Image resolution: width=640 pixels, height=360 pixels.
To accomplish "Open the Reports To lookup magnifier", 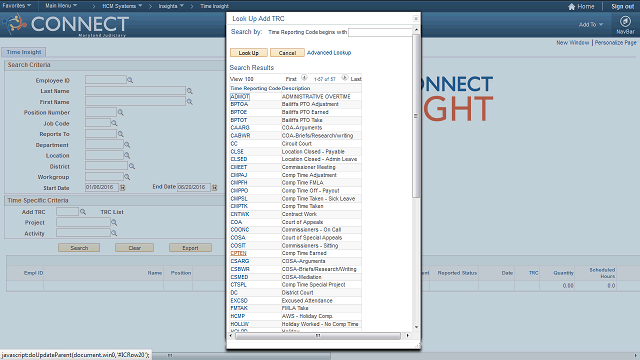I will (x=120, y=134).
